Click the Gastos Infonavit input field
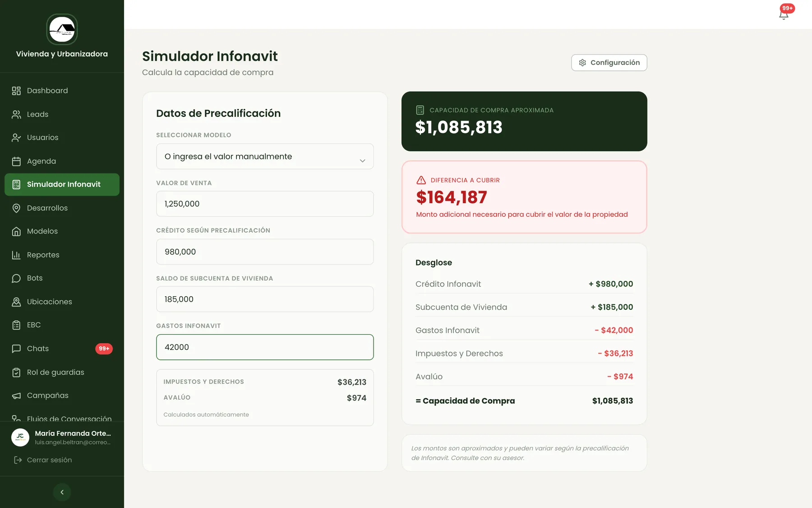 tap(265, 347)
